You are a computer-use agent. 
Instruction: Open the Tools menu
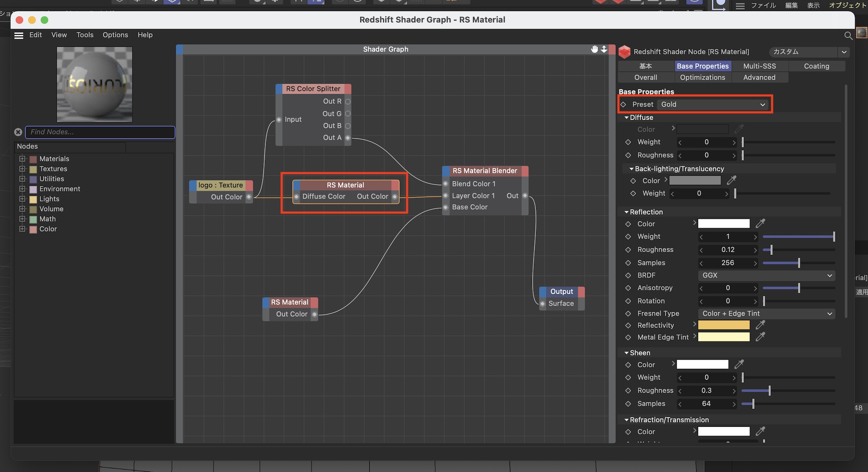pyautogui.click(x=85, y=35)
